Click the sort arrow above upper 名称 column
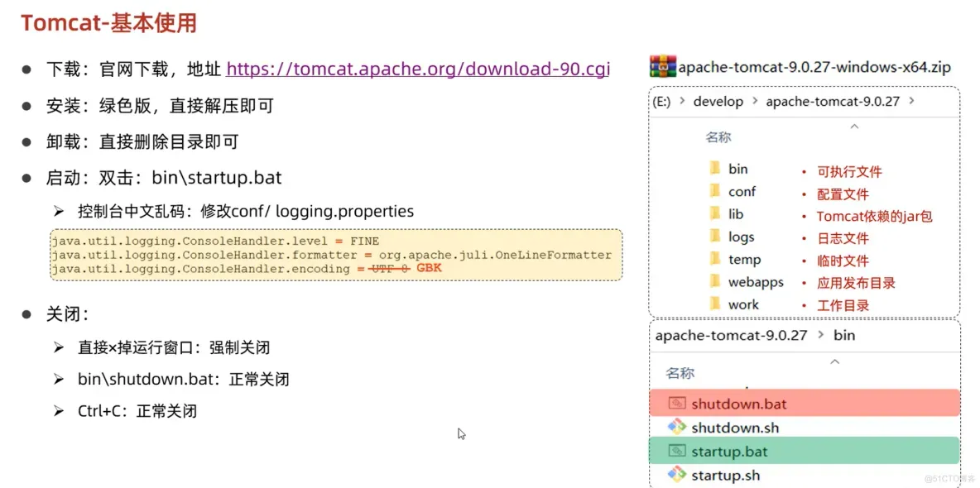The height and width of the screenshot is (488, 980). point(854,127)
